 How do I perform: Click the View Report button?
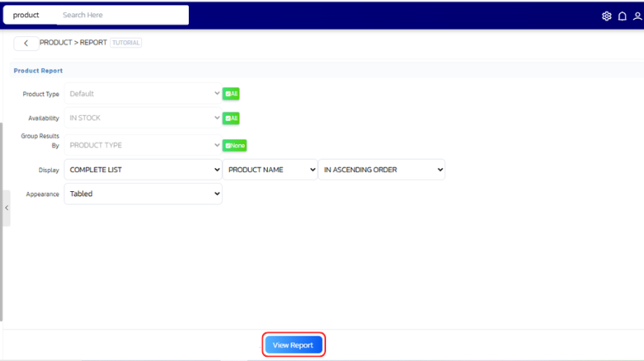click(293, 345)
